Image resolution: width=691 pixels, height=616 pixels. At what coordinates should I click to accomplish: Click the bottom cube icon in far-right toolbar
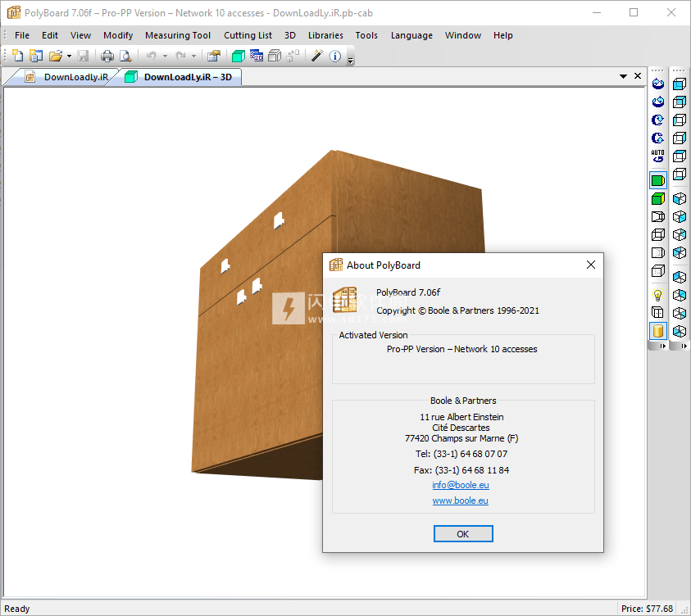[x=680, y=331]
